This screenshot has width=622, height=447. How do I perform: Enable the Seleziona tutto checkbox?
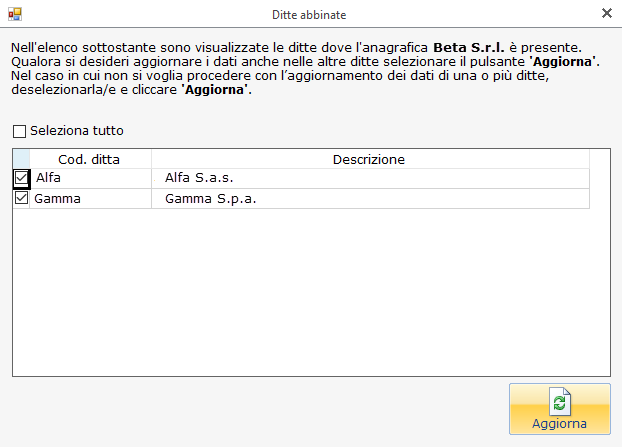(19, 131)
